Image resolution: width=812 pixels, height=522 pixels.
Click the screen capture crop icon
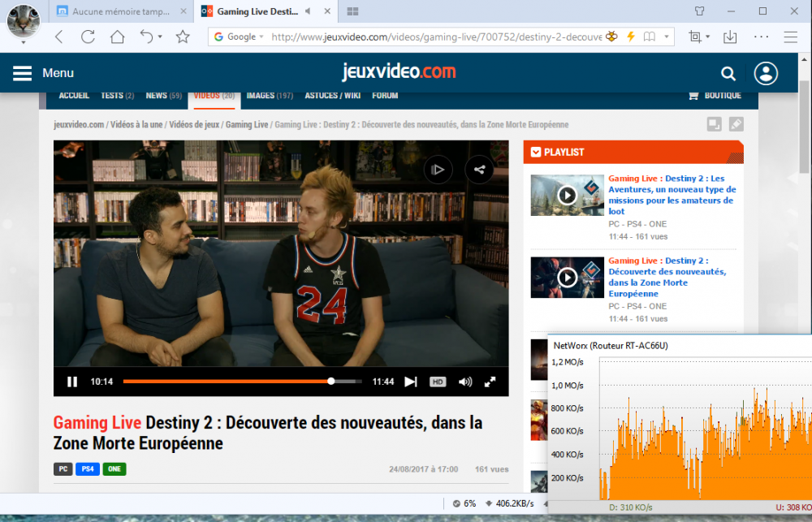click(x=694, y=37)
